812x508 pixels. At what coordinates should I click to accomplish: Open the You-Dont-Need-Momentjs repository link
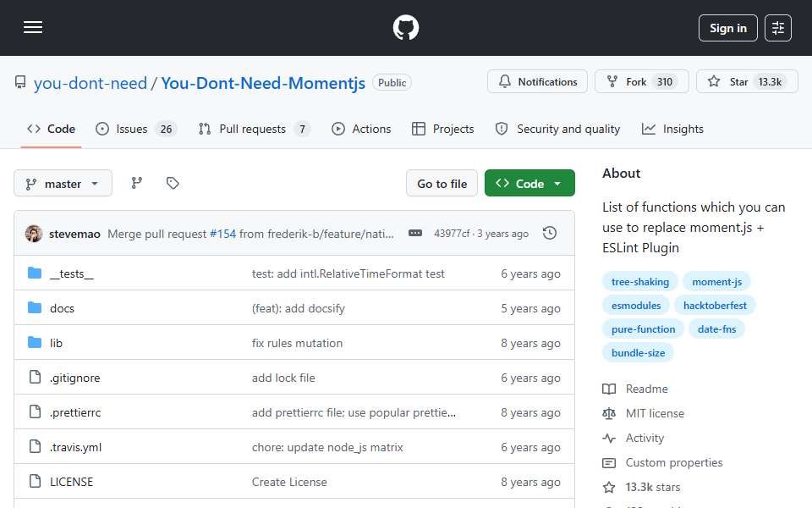click(x=263, y=83)
